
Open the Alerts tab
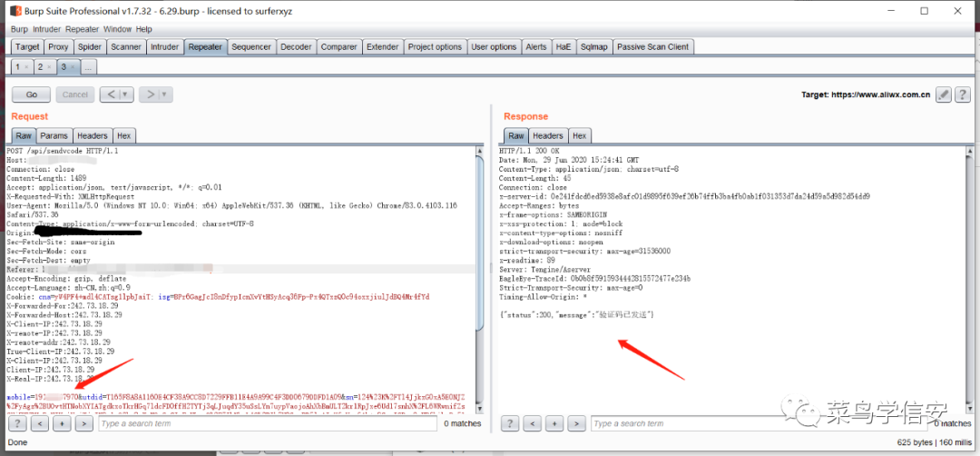pyautogui.click(x=535, y=47)
